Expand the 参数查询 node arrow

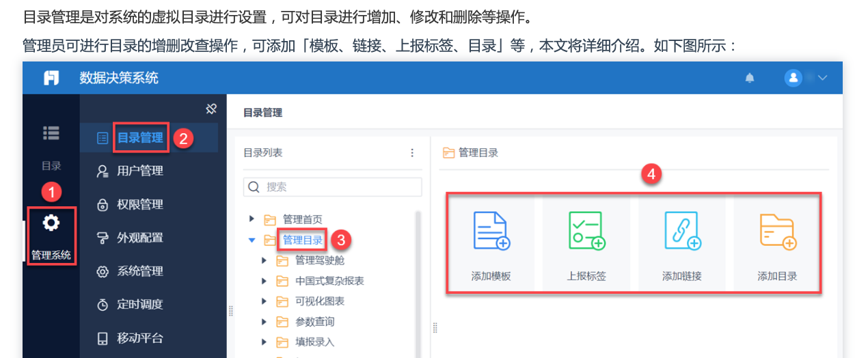[265, 322]
